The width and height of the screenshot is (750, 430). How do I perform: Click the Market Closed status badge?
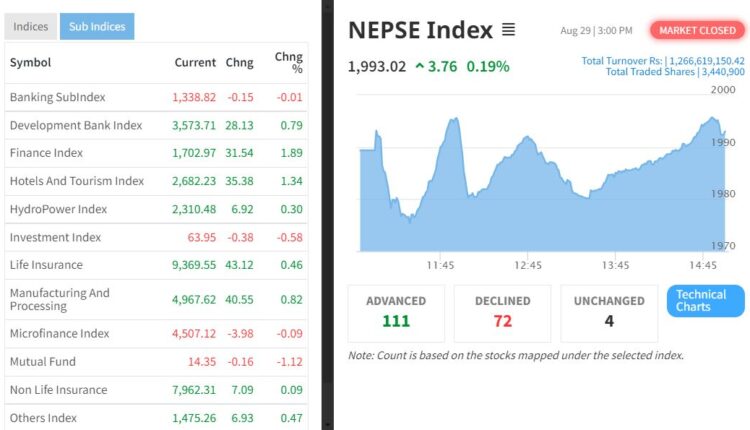[697, 30]
